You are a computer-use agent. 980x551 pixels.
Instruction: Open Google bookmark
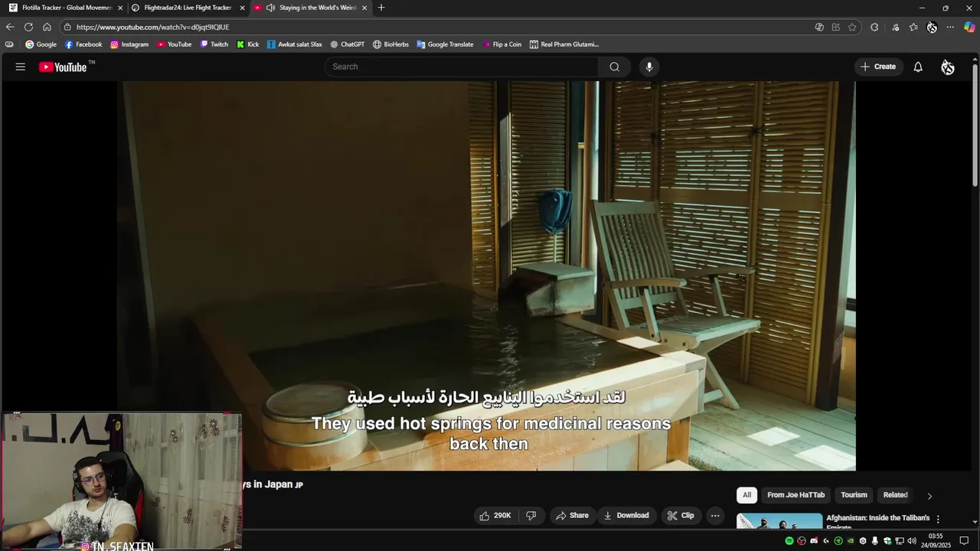[x=41, y=44]
